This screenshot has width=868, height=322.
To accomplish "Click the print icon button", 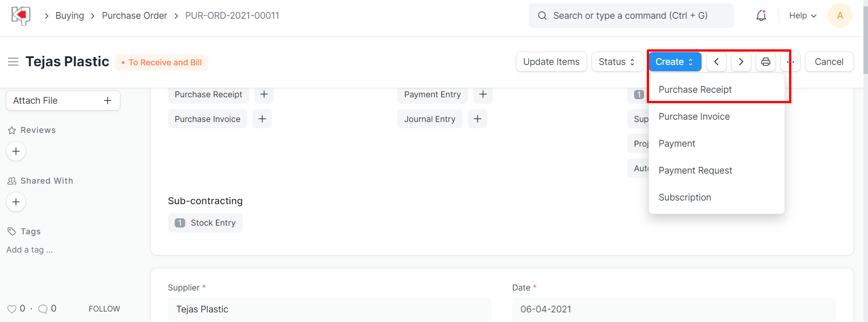I will coord(765,62).
